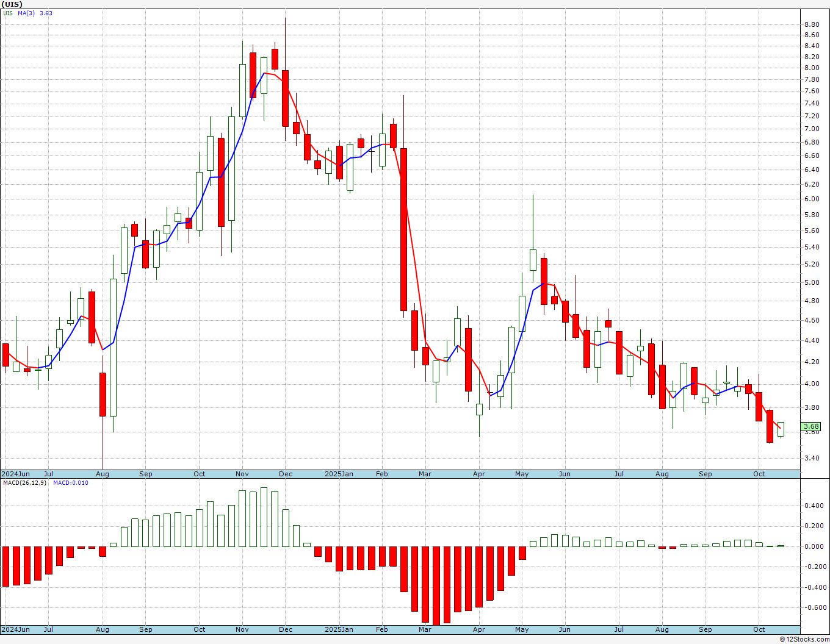Click "Dec" on the MACD panel time axis
The width and height of the screenshot is (830, 644).
pyautogui.click(x=286, y=629)
